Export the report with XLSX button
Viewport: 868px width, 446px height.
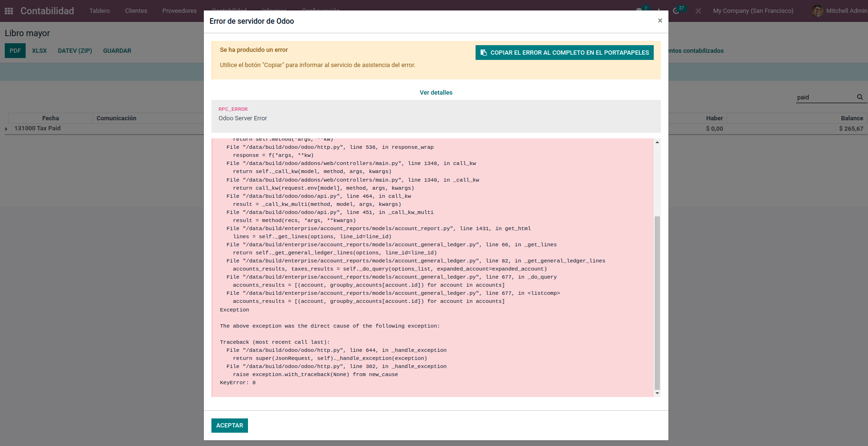click(39, 51)
